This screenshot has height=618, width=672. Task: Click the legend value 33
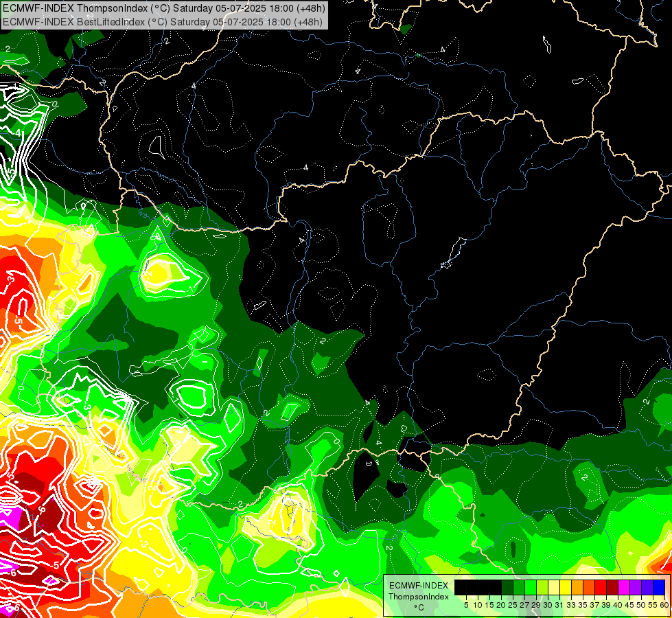click(x=571, y=605)
